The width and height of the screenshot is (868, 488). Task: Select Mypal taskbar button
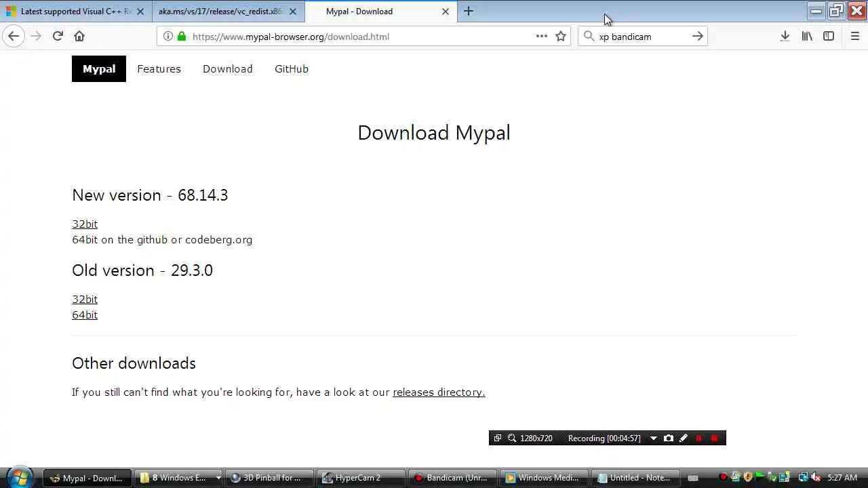pos(86,478)
